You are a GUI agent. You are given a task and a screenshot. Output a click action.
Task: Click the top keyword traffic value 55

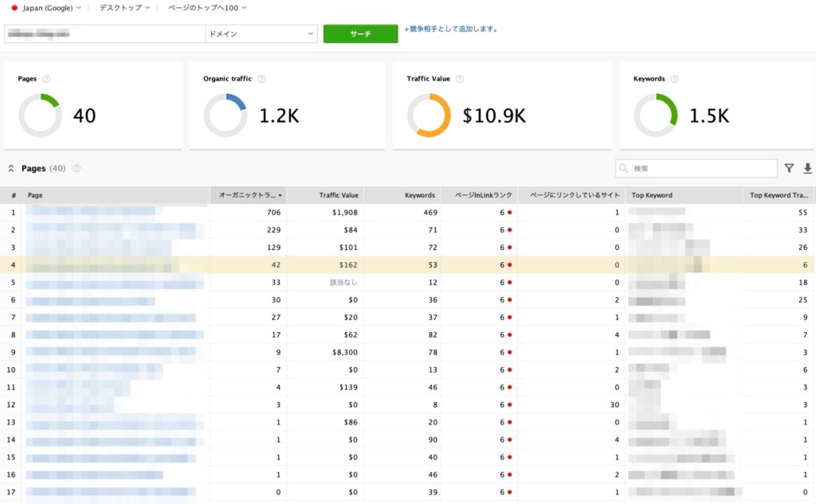pyautogui.click(x=803, y=213)
